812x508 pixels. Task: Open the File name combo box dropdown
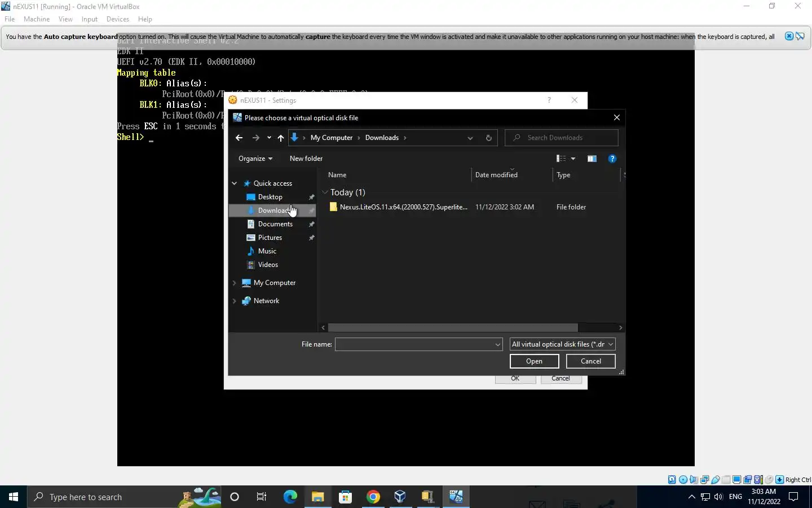coord(498,344)
